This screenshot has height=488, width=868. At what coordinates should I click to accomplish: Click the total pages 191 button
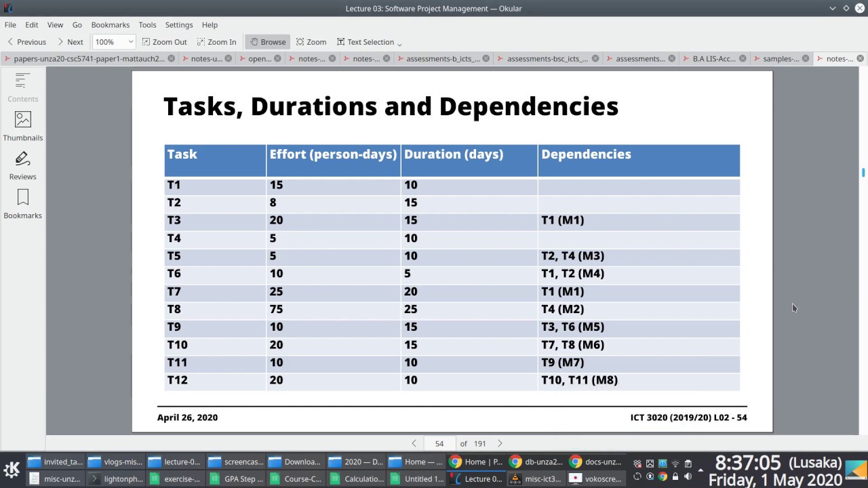click(x=480, y=443)
